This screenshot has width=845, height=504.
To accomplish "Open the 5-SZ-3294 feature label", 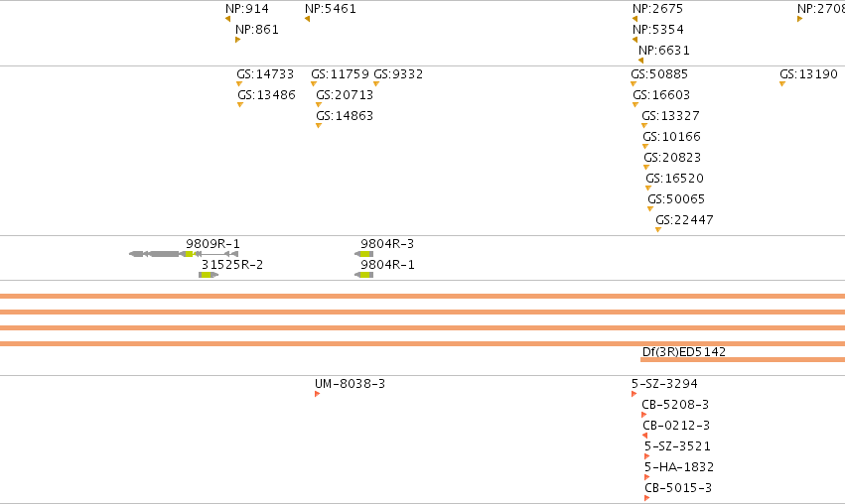I will tap(664, 384).
